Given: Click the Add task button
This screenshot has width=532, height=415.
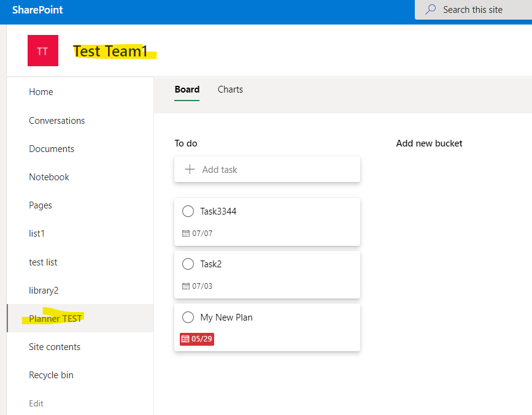Looking at the screenshot, I should pyautogui.click(x=267, y=169).
